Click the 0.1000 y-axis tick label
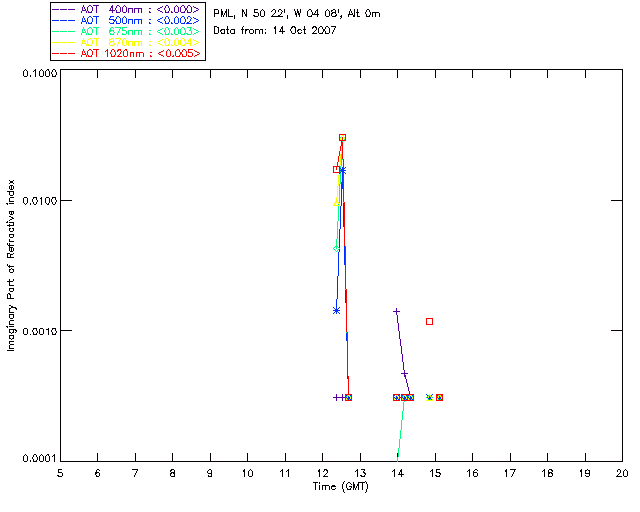This screenshot has height=512, width=640. pyautogui.click(x=40, y=73)
